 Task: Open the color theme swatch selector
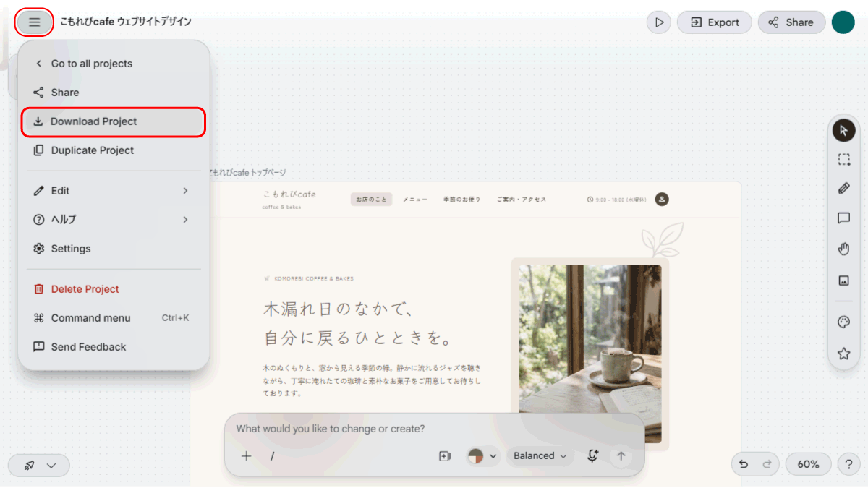coord(482,456)
